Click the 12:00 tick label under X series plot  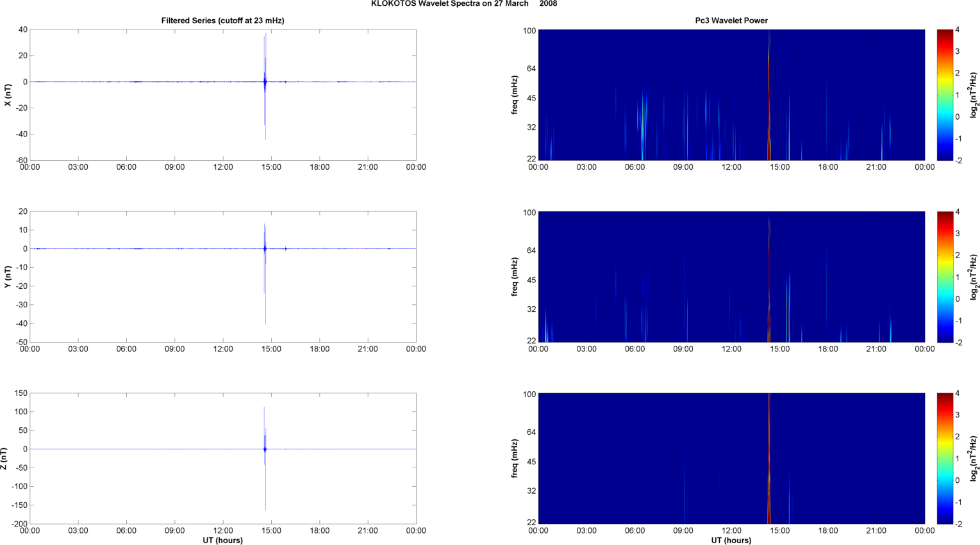(x=223, y=167)
